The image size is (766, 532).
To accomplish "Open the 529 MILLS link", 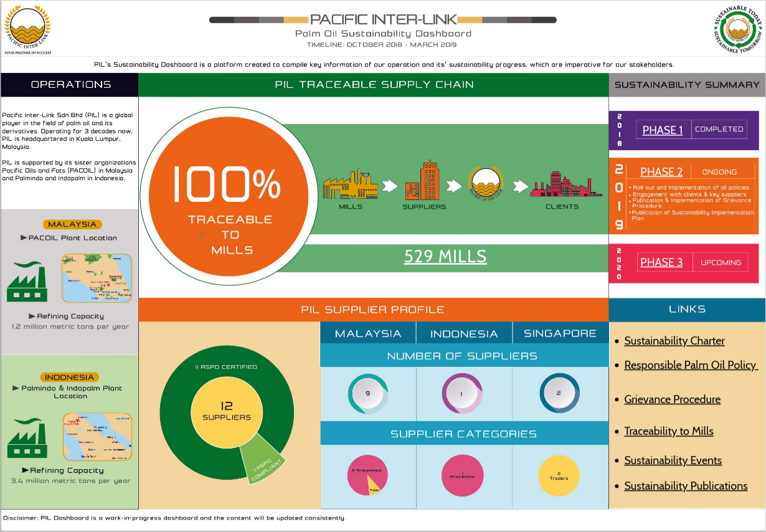I will click(x=445, y=256).
